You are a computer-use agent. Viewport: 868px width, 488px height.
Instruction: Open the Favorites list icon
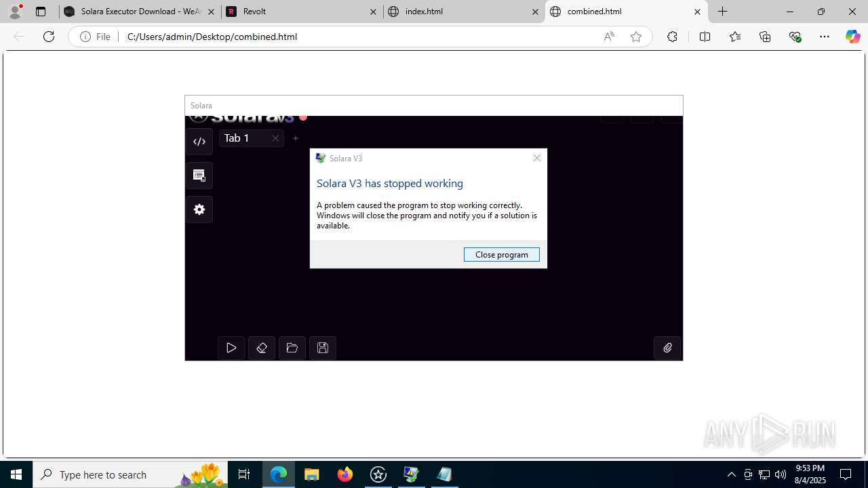[x=735, y=37]
